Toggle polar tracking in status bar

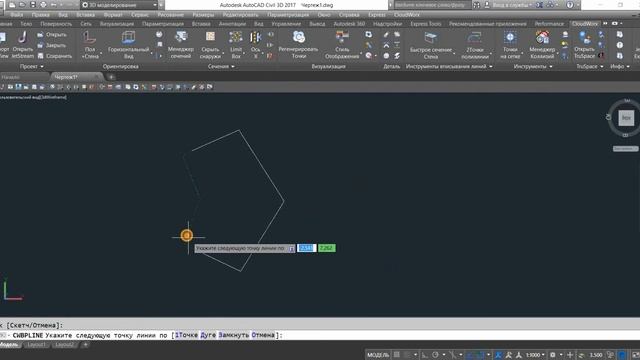[436, 355]
